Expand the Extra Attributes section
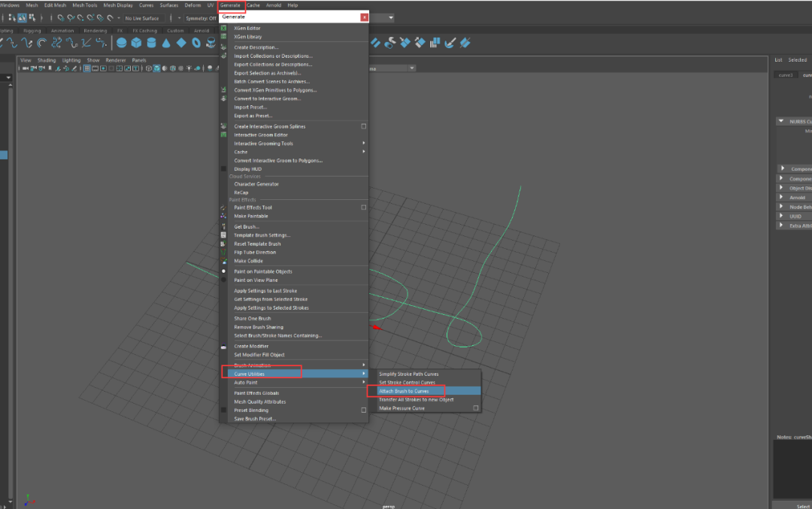This screenshot has width=812, height=509. (781, 225)
